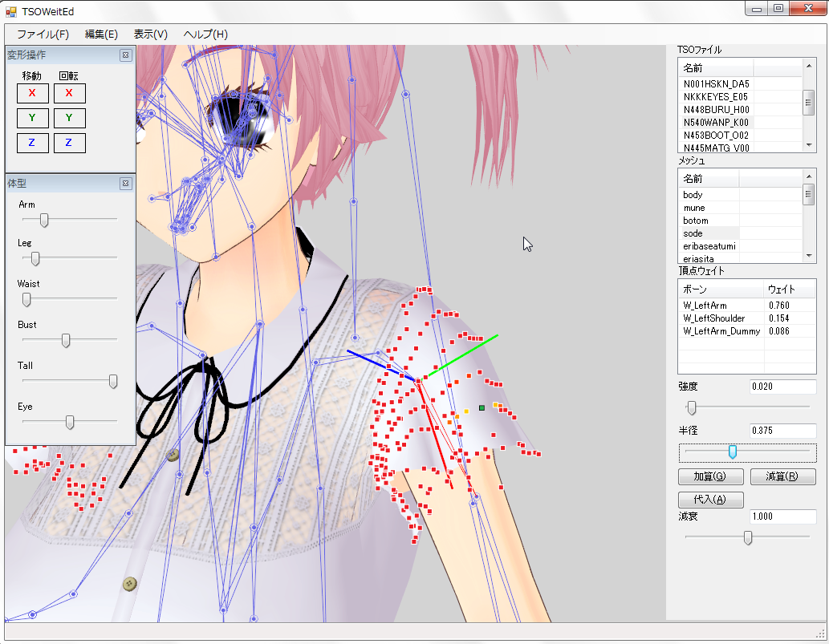Select W_LeftShoulder bone in weight list
This screenshot has width=829, height=644.
[x=714, y=318]
